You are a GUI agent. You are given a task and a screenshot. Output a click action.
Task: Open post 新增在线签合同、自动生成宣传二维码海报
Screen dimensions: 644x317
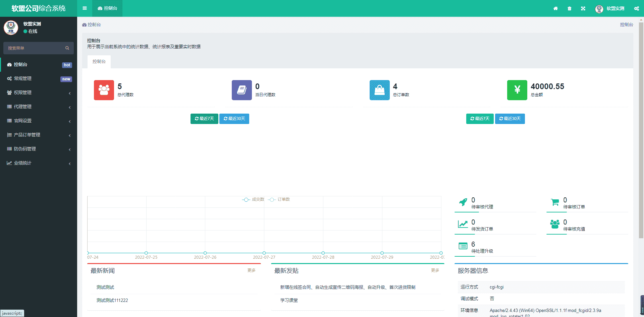click(x=348, y=288)
